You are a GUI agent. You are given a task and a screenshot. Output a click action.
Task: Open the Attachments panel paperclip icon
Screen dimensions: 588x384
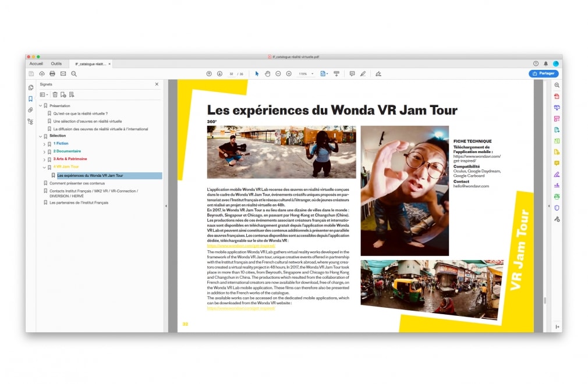coord(30,110)
